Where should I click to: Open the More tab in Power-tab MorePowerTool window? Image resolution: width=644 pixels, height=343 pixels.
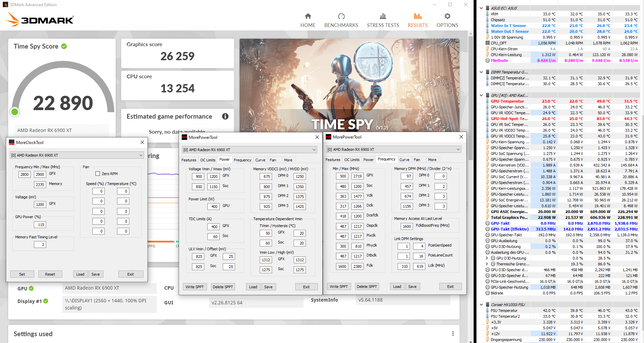click(288, 160)
